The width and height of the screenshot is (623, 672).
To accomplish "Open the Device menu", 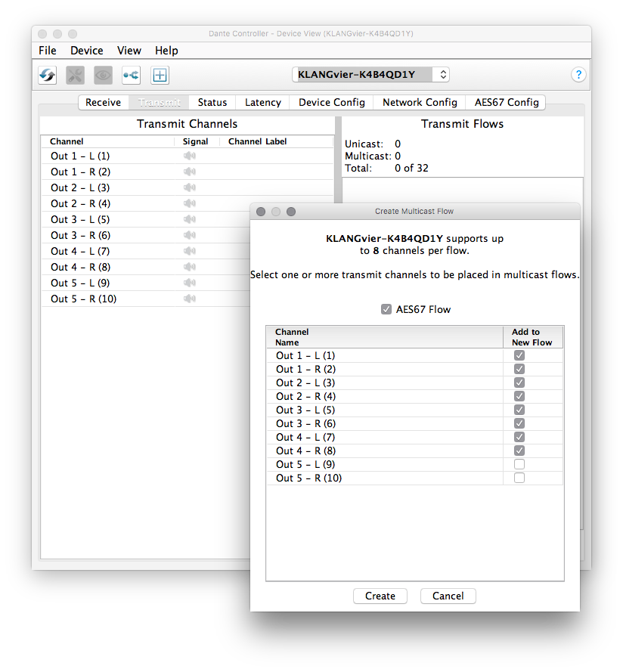I will pyautogui.click(x=87, y=51).
